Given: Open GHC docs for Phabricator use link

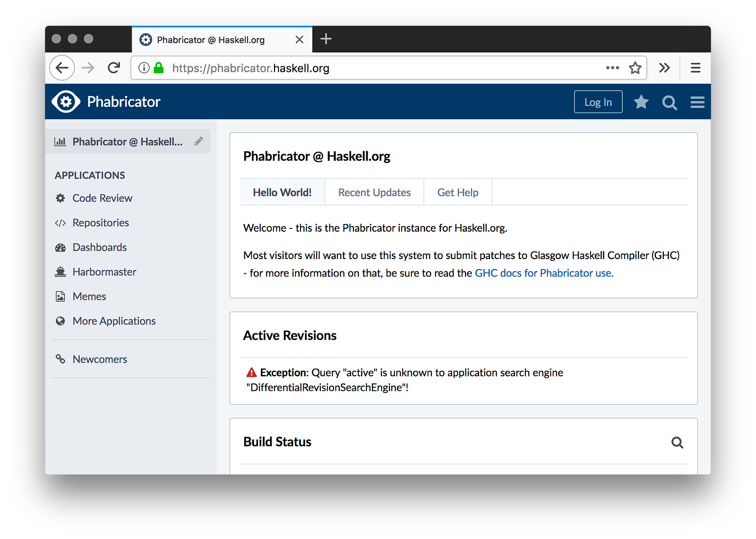Looking at the screenshot, I should [544, 273].
